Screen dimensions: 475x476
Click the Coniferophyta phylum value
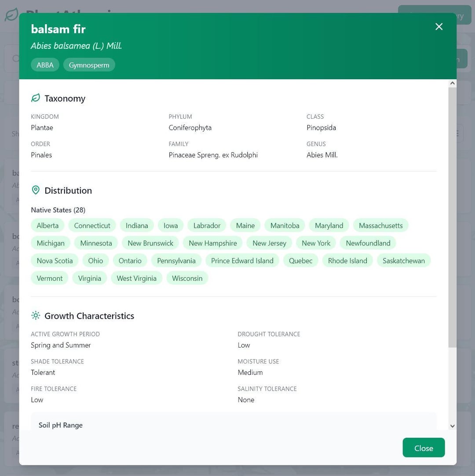click(x=190, y=128)
